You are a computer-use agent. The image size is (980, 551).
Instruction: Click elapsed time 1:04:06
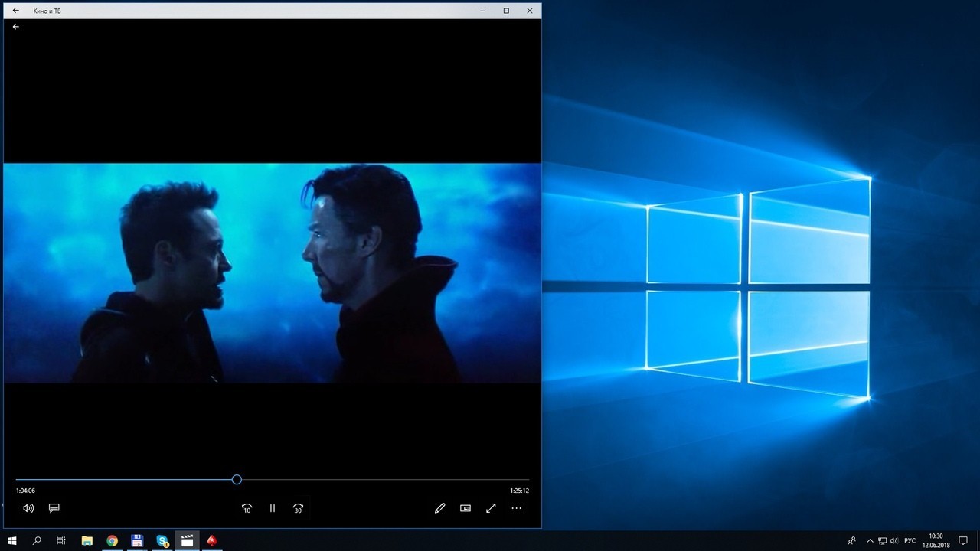click(25, 491)
